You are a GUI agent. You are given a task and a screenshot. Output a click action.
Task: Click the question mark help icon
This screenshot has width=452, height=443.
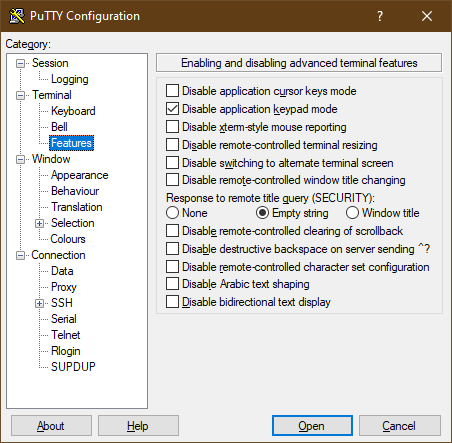coord(380,16)
